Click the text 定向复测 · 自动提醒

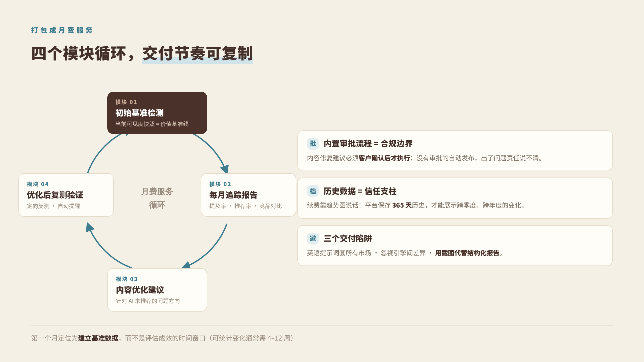(x=53, y=206)
